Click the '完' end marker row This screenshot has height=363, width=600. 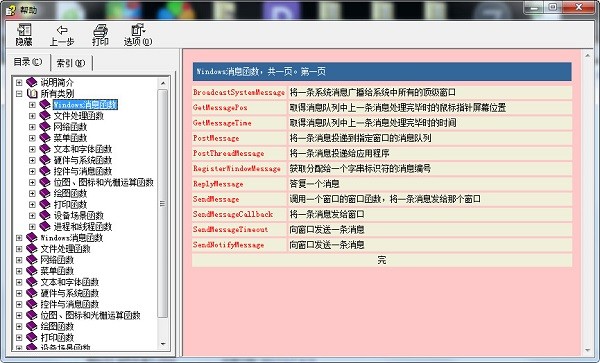382,260
